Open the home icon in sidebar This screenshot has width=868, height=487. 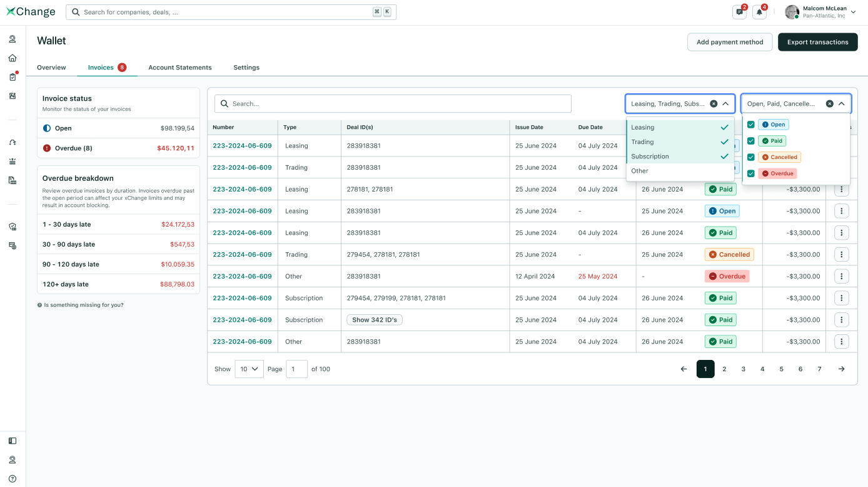(x=13, y=58)
